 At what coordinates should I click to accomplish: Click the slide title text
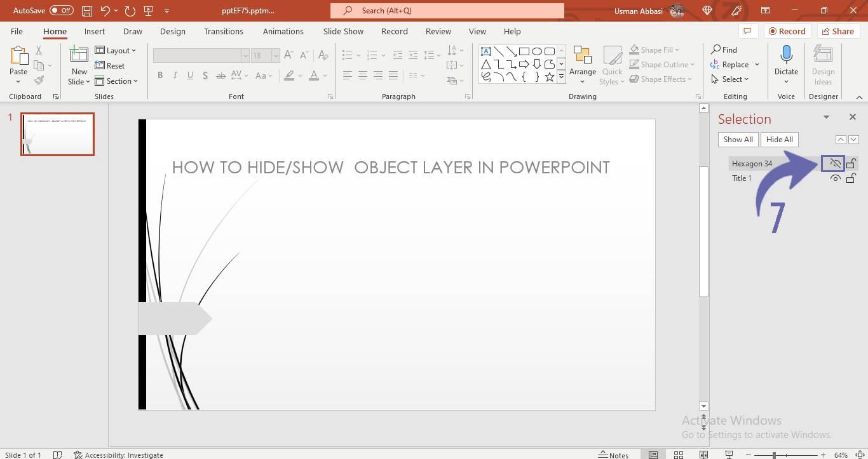(x=391, y=168)
